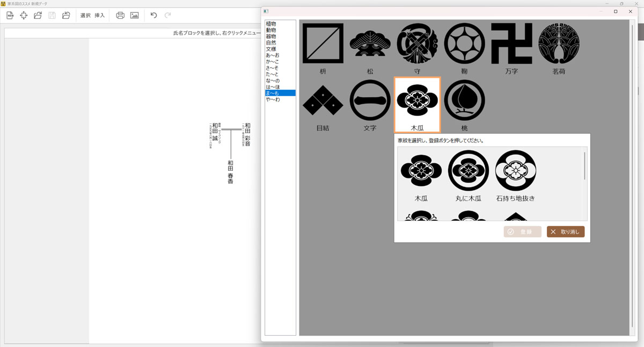Pick the 木瓜 variant in the dialog

(x=421, y=176)
